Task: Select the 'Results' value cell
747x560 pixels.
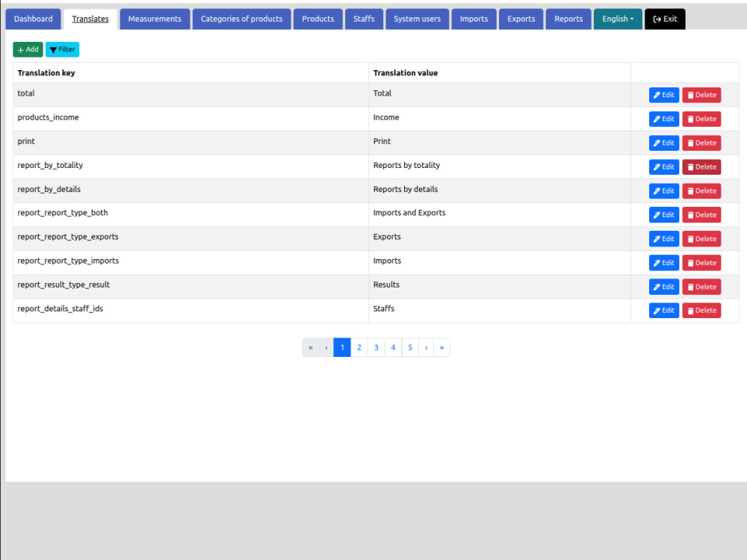Action: click(x=500, y=287)
